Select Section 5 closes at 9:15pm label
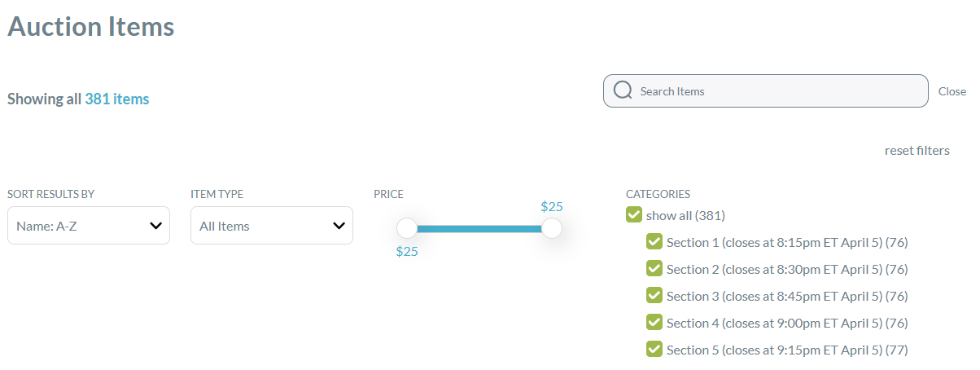The image size is (980, 370). click(787, 350)
